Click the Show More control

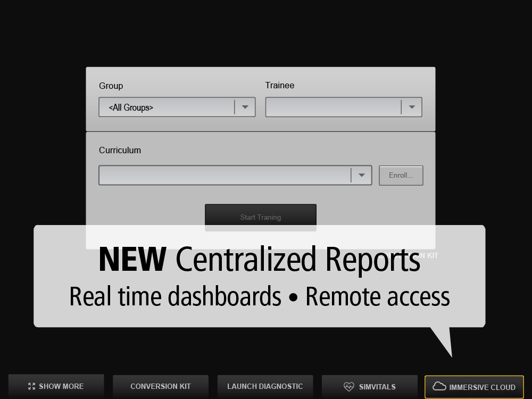(56, 386)
